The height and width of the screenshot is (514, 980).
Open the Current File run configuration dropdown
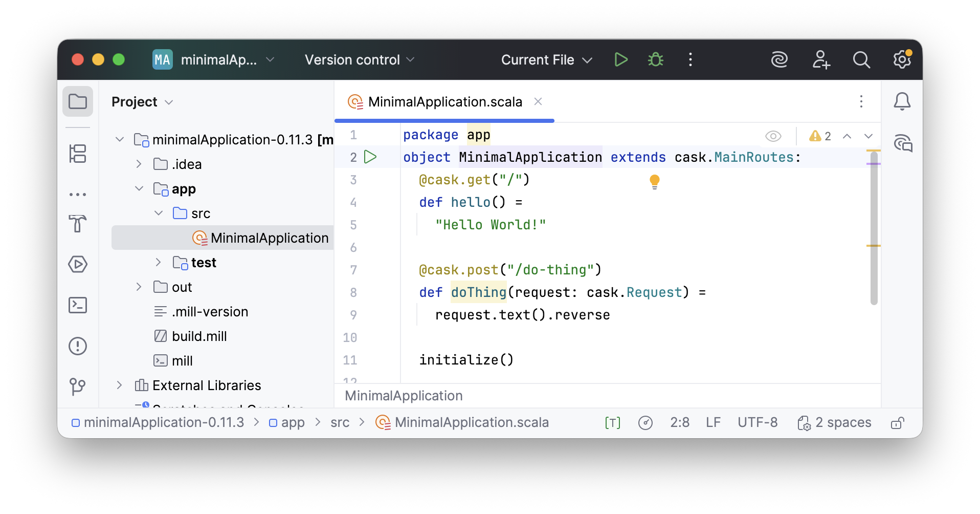pos(545,59)
